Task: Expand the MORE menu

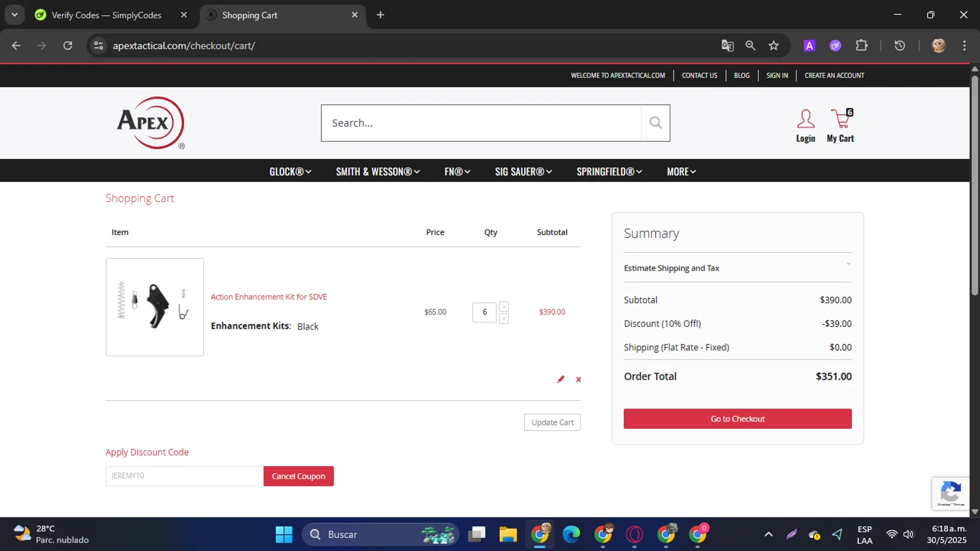Action: tap(681, 171)
